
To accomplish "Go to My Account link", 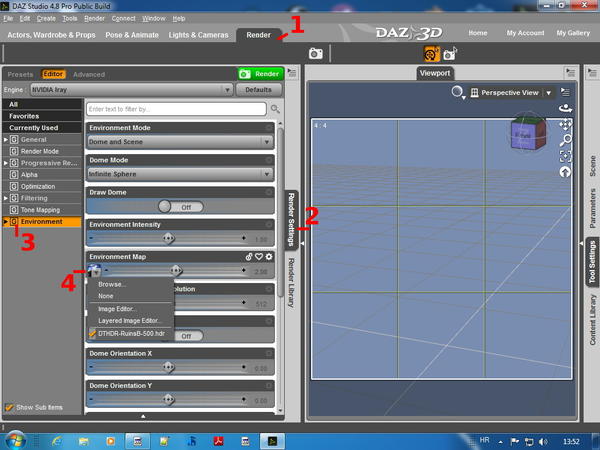I will (525, 33).
